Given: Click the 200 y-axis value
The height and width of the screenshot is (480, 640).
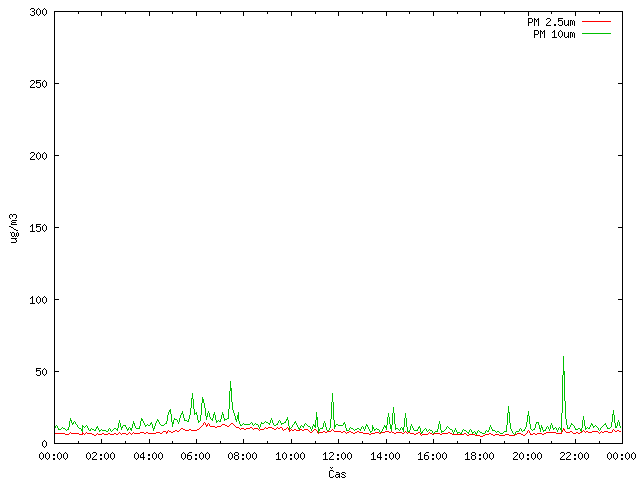Looking at the screenshot, I should (x=38, y=156).
